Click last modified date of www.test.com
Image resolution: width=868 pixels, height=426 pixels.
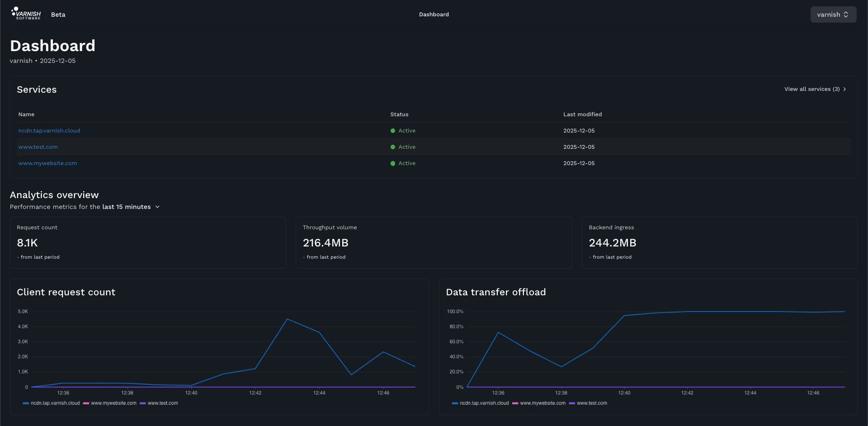point(579,147)
